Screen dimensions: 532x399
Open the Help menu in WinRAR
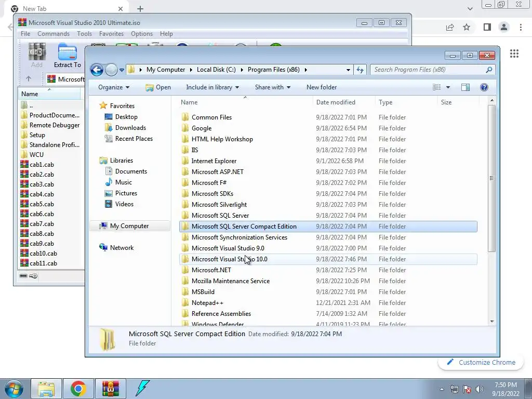coord(166,34)
